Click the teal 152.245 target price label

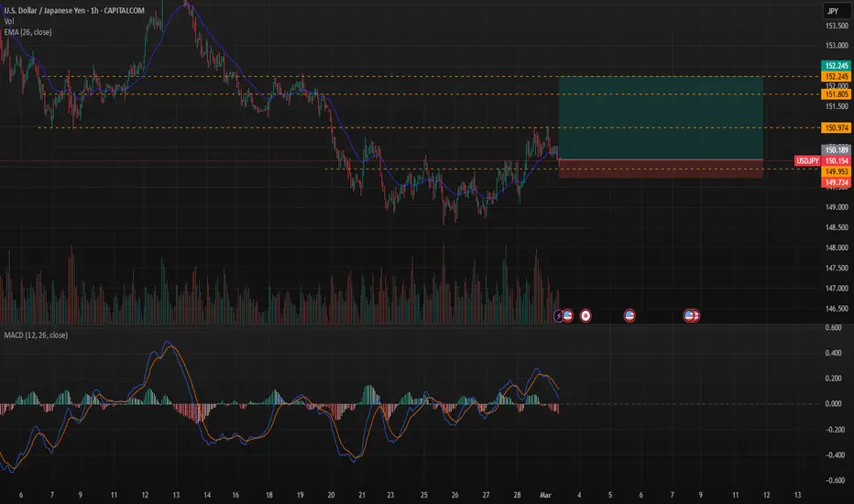pos(836,66)
